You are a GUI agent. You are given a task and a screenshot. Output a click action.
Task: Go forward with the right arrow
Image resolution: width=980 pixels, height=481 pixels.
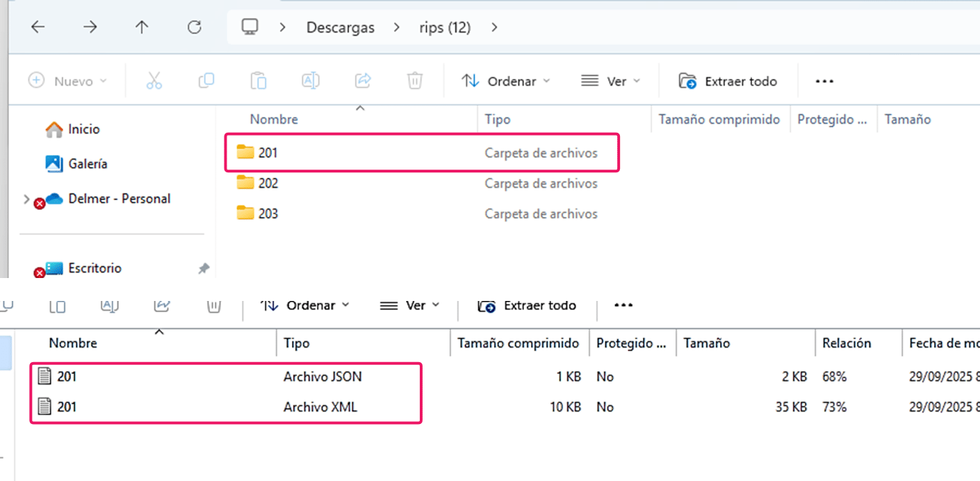tap(90, 27)
